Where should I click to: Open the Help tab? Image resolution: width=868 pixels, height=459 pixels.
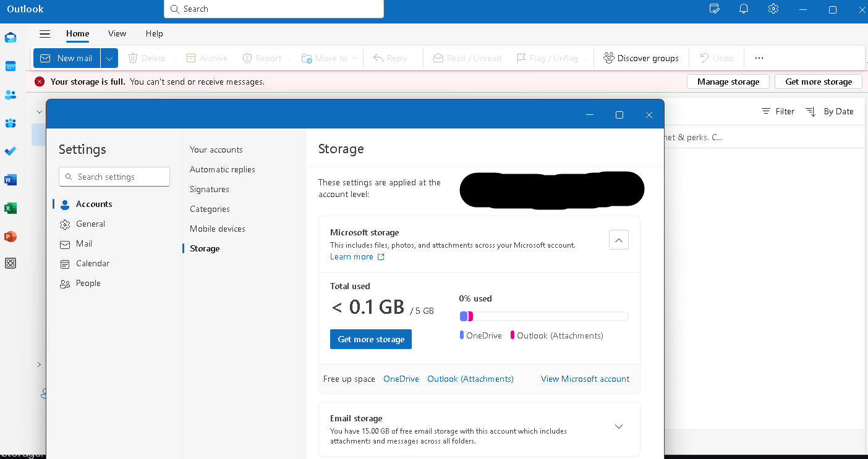(x=155, y=34)
